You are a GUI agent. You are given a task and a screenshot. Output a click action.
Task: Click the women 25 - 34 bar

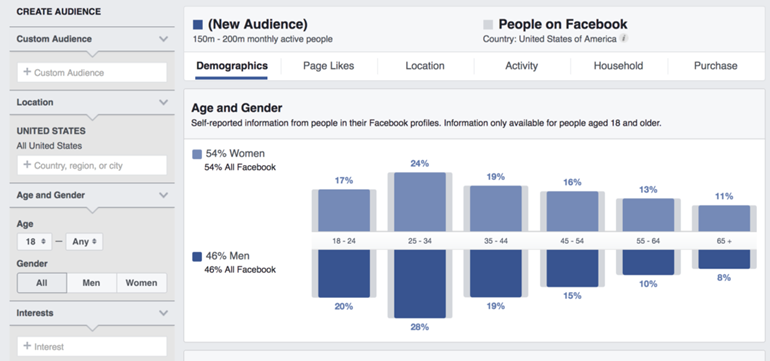(x=420, y=202)
